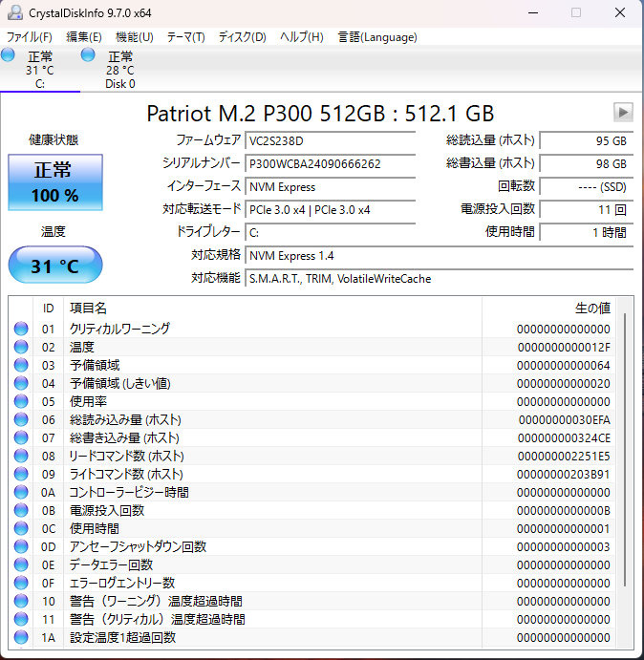644x660 pixels.
Task: Click the firmware field VC2S238D
Action: 331,140
